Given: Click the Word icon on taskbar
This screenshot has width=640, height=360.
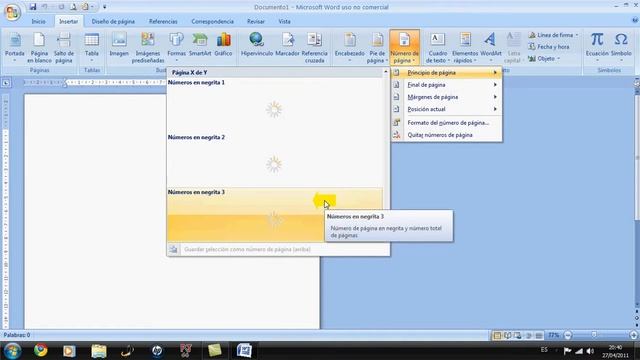Looking at the screenshot, I should [x=244, y=351].
